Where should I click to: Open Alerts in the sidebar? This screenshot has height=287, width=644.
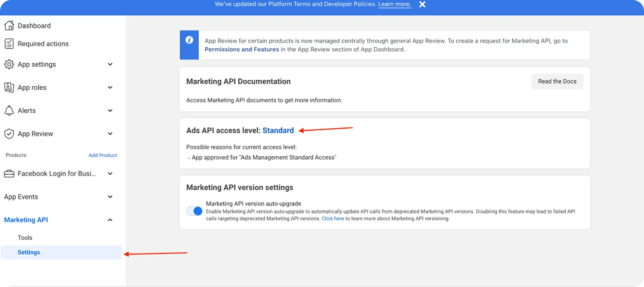(27, 111)
